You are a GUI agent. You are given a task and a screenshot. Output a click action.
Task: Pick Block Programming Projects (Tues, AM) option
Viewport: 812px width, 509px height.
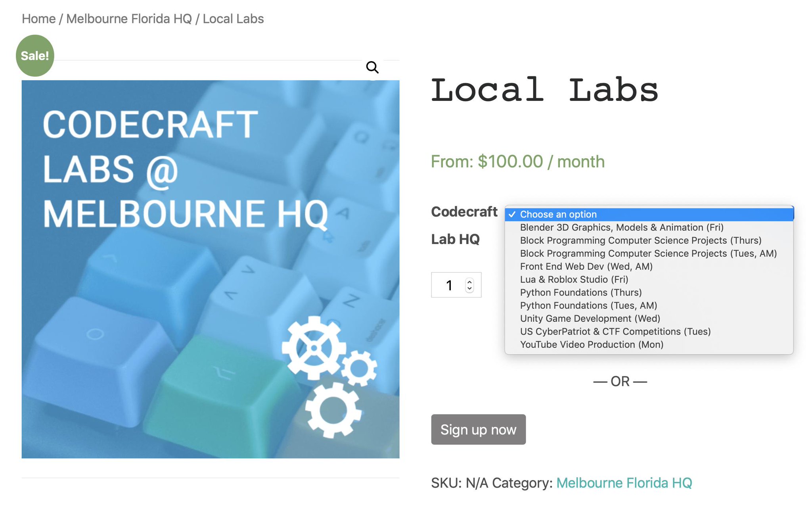point(648,254)
